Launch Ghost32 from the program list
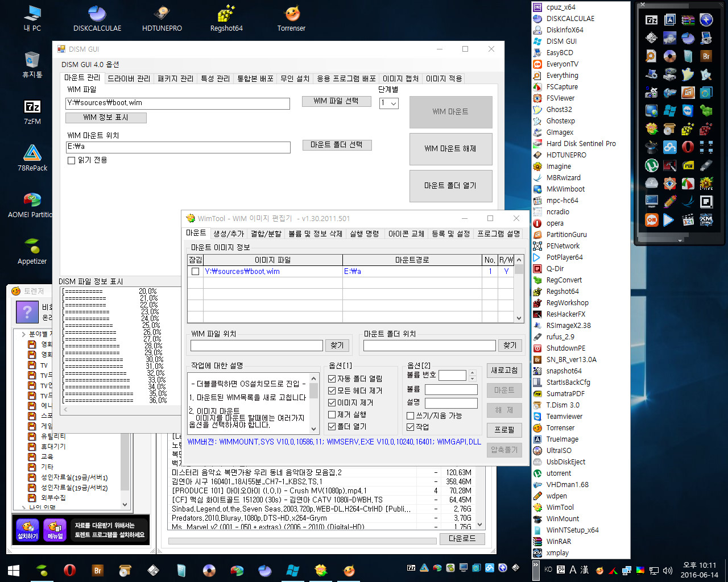 559,110
